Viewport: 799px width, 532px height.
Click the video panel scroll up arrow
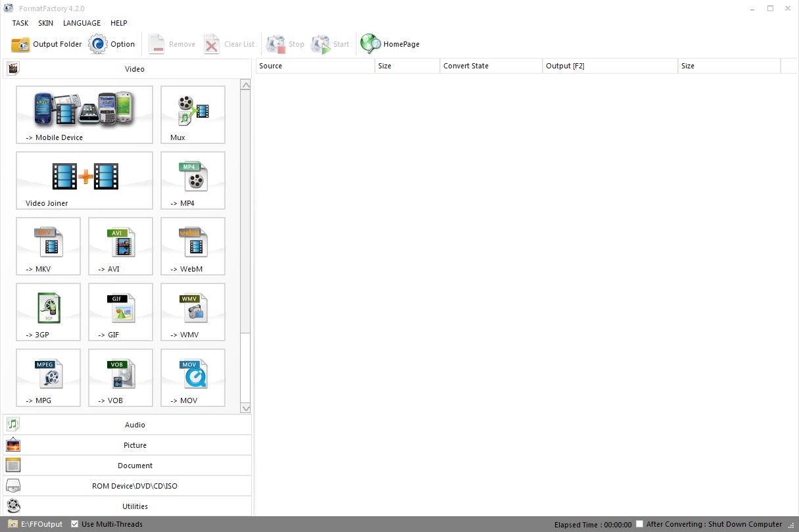click(x=246, y=85)
